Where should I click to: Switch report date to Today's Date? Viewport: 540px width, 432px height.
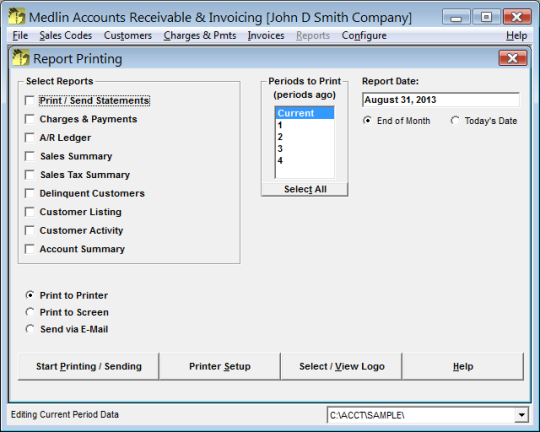(455, 121)
